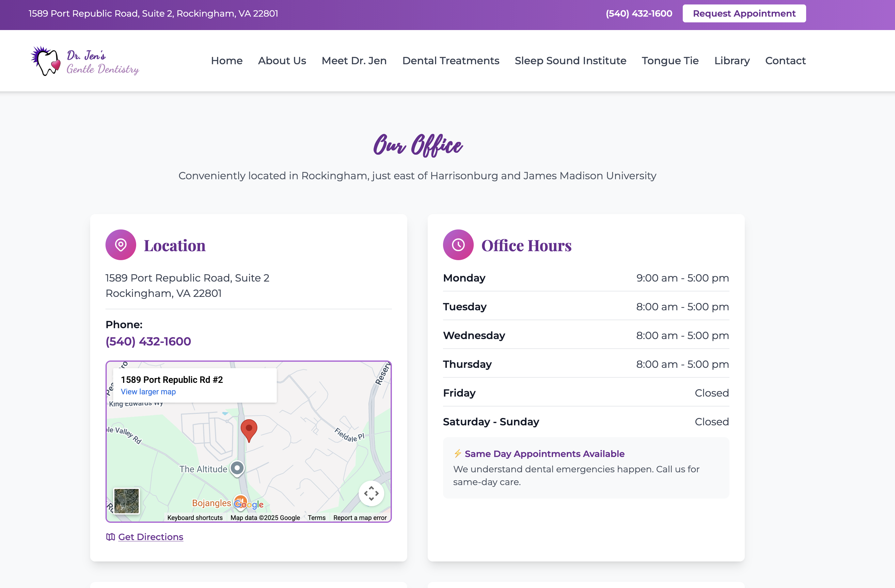The height and width of the screenshot is (588, 895).
Task: Click the Get Directions link
Action: coord(151,537)
